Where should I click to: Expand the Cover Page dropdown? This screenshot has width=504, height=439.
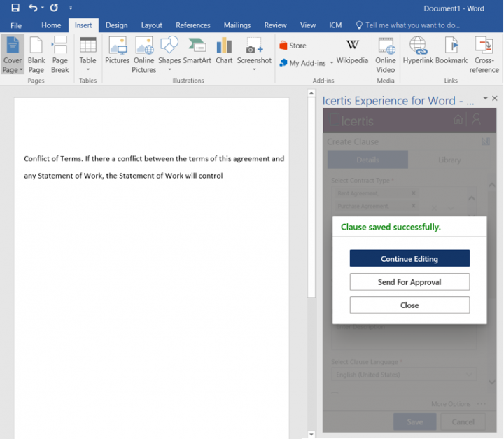(x=13, y=69)
